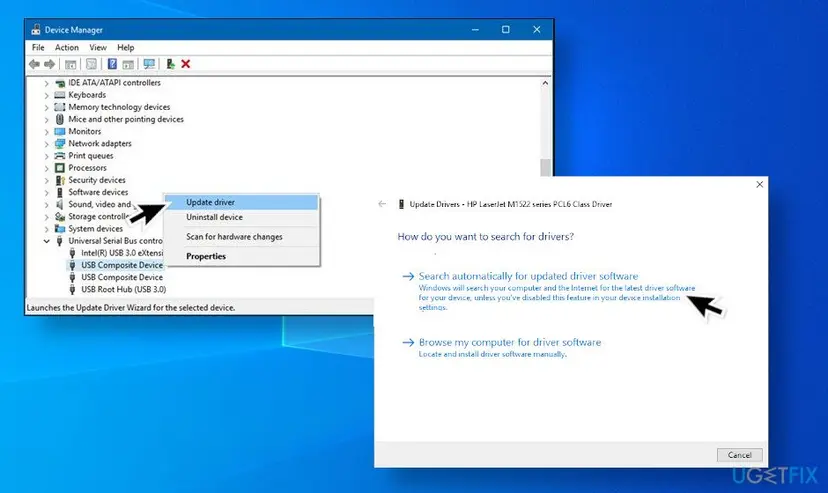Click the Cancel button in Update Drivers
Screen dimensions: 828x493
pyautogui.click(x=739, y=455)
